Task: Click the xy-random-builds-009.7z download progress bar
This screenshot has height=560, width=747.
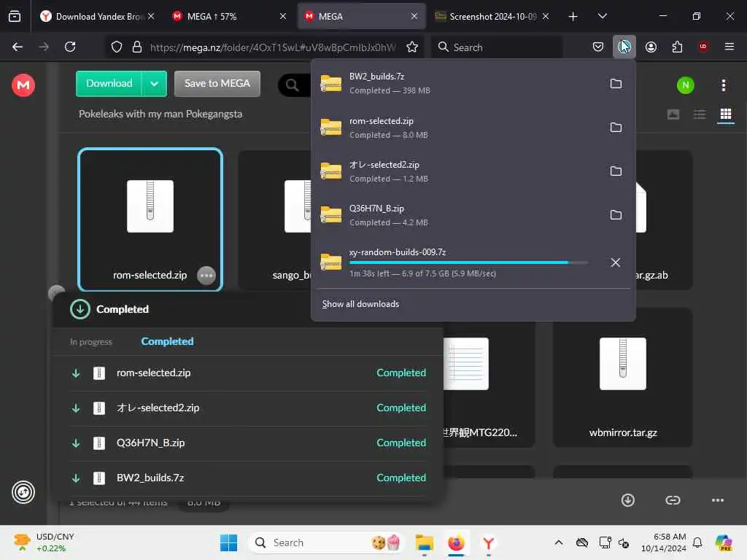Action: coord(469,262)
